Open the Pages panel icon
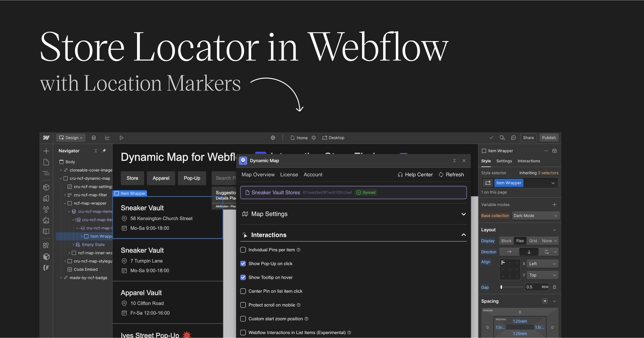The width and height of the screenshot is (644, 338). click(46, 162)
